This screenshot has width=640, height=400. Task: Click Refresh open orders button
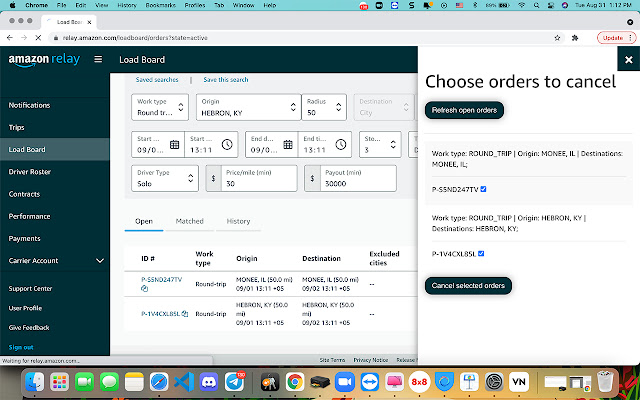(x=464, y=110)
